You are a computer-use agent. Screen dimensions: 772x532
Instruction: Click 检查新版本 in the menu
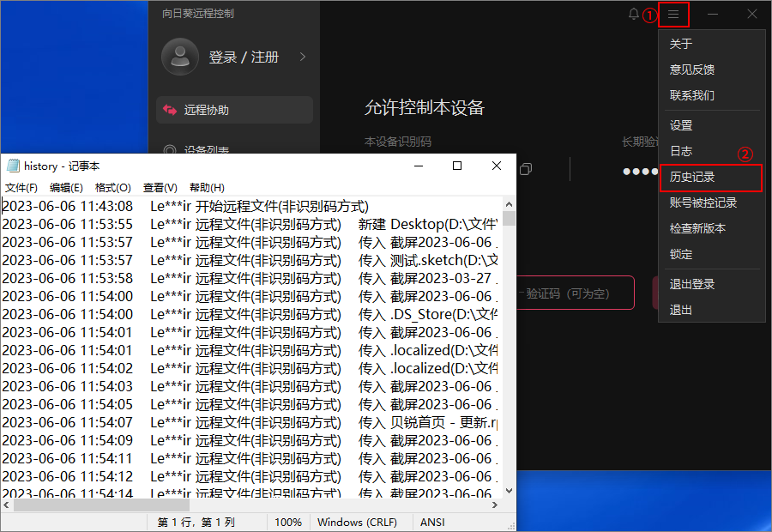[697, 228]
